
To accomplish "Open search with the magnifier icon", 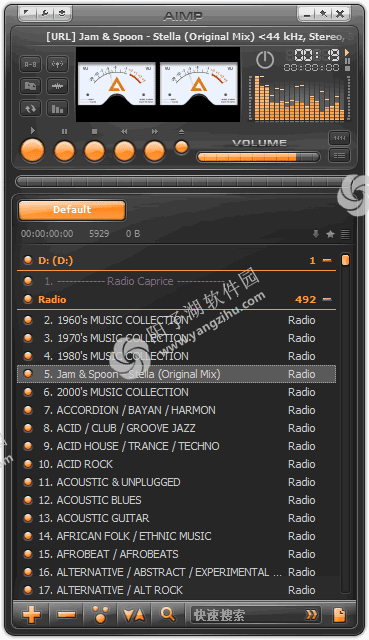I will coord(168,614).
